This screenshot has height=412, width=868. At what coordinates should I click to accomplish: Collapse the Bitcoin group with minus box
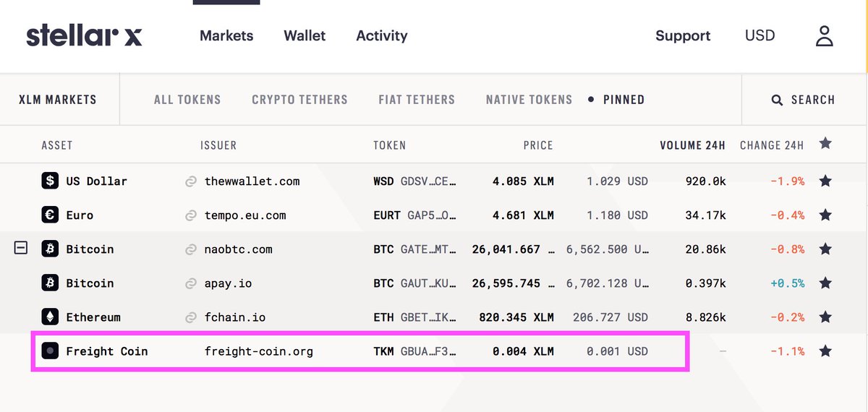[x=21, y=248]
